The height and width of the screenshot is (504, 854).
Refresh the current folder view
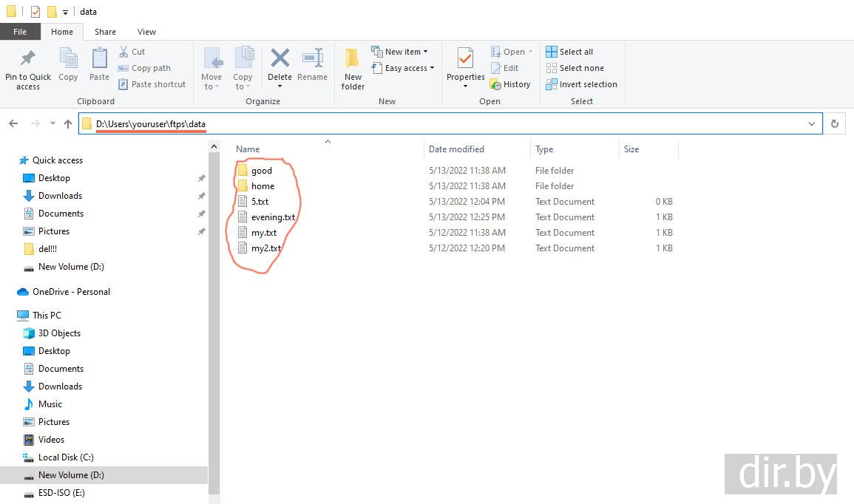coord(835,124)
